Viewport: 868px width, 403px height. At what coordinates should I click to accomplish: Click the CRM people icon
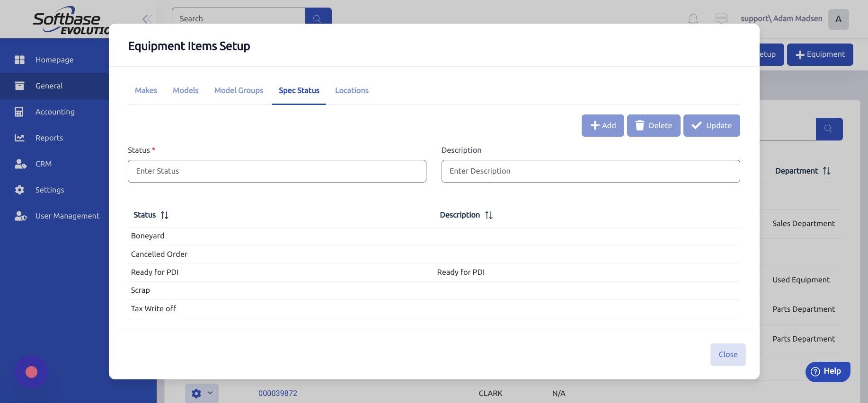coord(20,164)
